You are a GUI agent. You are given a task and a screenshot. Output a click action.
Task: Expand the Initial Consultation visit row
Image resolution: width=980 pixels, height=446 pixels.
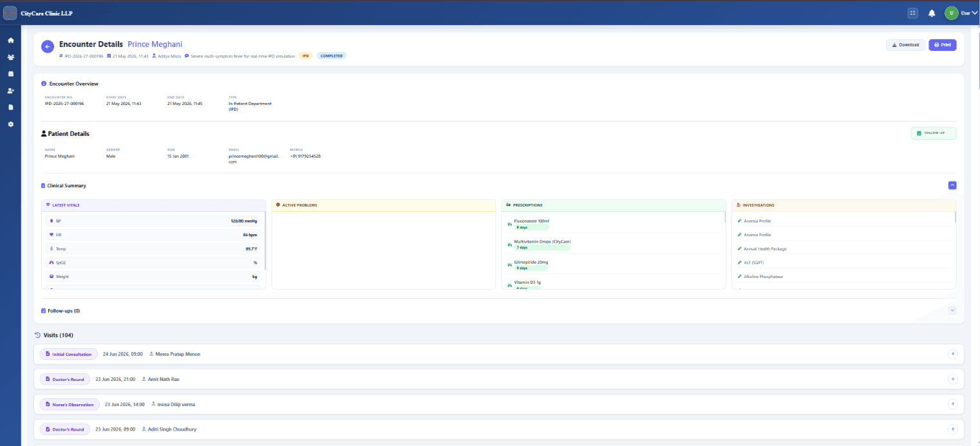coord(953,354)
